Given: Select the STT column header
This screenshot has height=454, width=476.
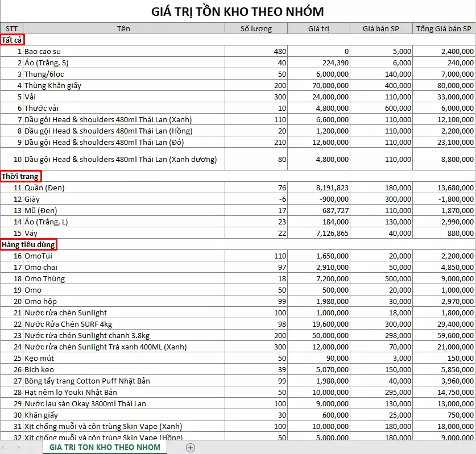Looking at the screenshot, I should [x=11, y=28].
